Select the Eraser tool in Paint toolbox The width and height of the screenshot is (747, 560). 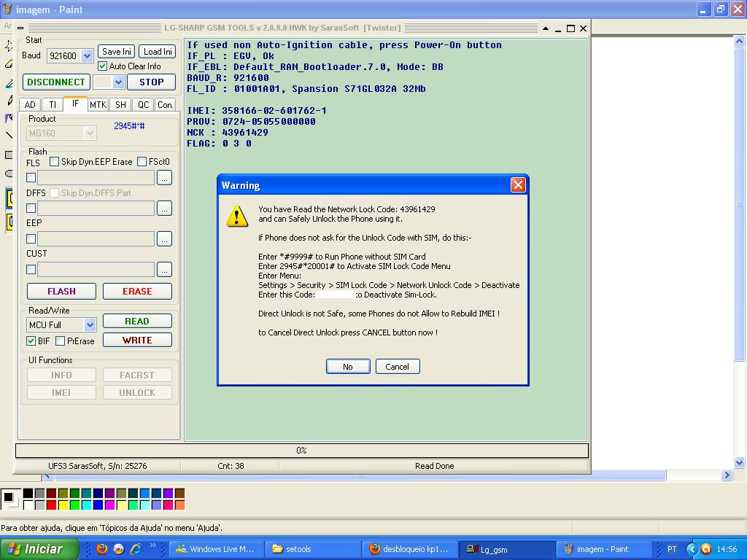pos(9,64)
